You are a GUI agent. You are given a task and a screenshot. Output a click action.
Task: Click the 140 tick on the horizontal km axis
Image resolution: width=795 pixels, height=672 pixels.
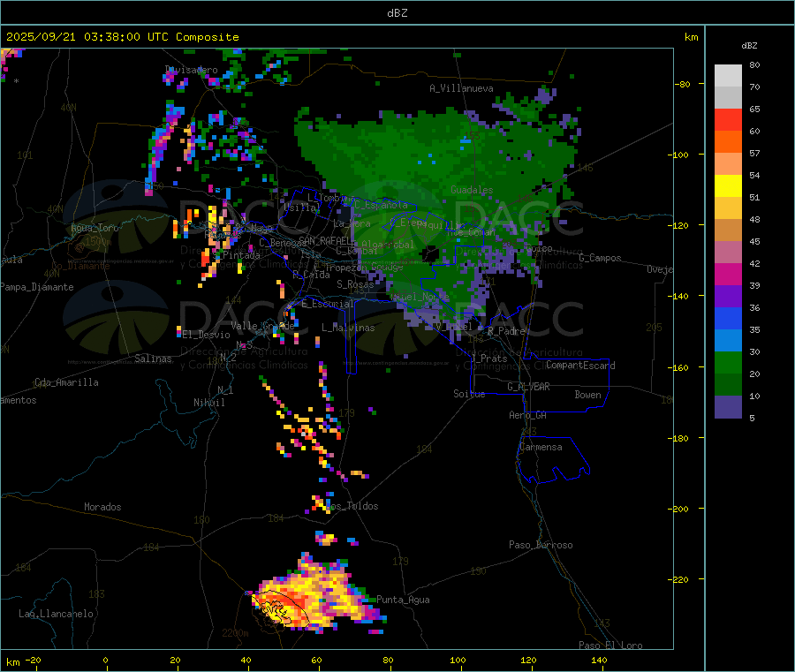click(x=599, y=660)
